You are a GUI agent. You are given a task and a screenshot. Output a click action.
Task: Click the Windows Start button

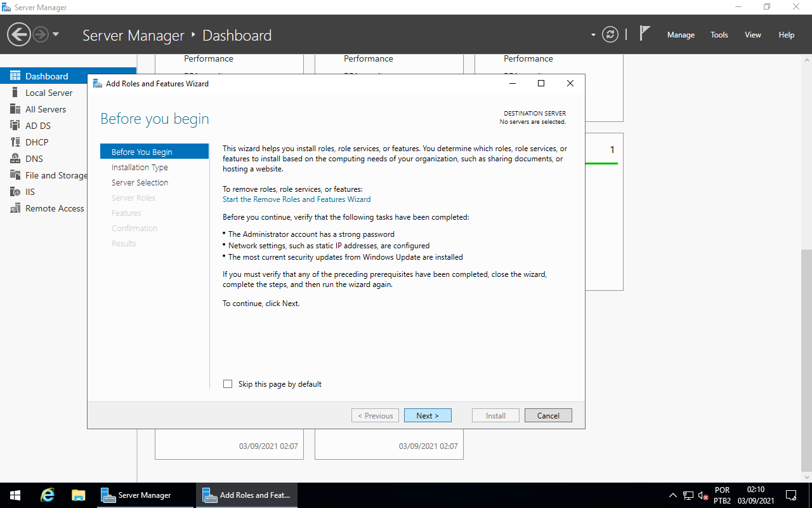point(15,495)
